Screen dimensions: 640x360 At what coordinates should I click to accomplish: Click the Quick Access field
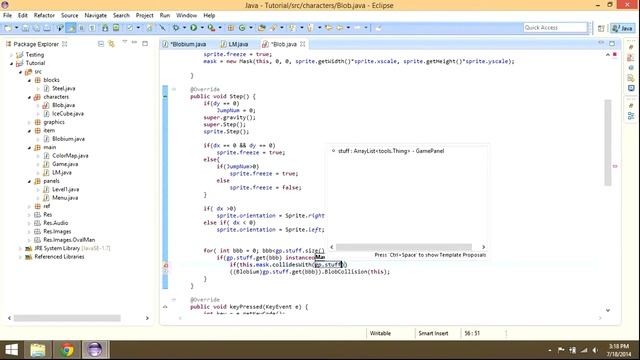[x=555, y=28]
